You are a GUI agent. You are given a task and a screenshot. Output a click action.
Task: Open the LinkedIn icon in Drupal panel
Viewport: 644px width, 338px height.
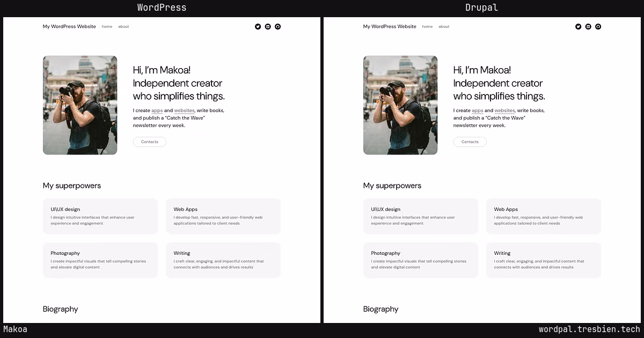click(x=588, y=26)
